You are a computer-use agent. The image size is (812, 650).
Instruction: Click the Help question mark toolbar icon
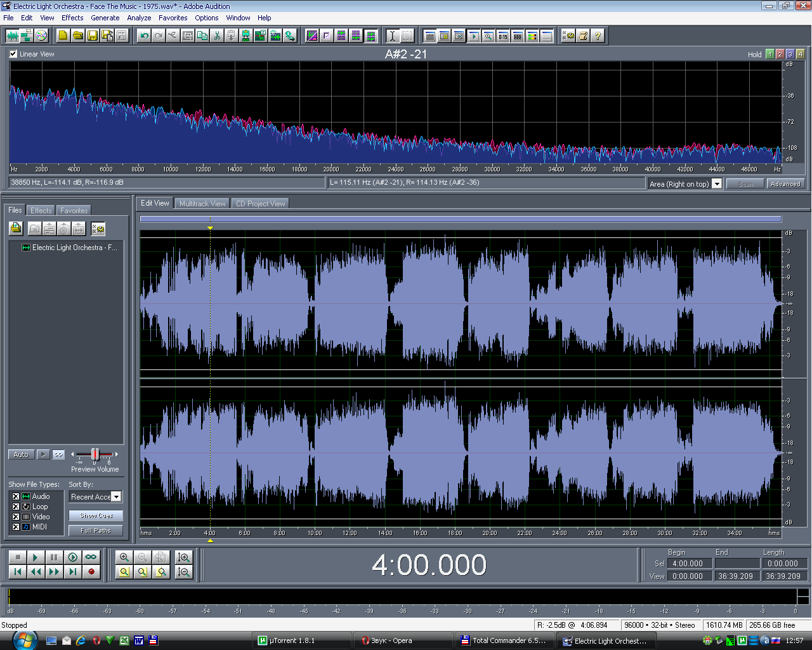pyautogui.click(x=598, y=36)
